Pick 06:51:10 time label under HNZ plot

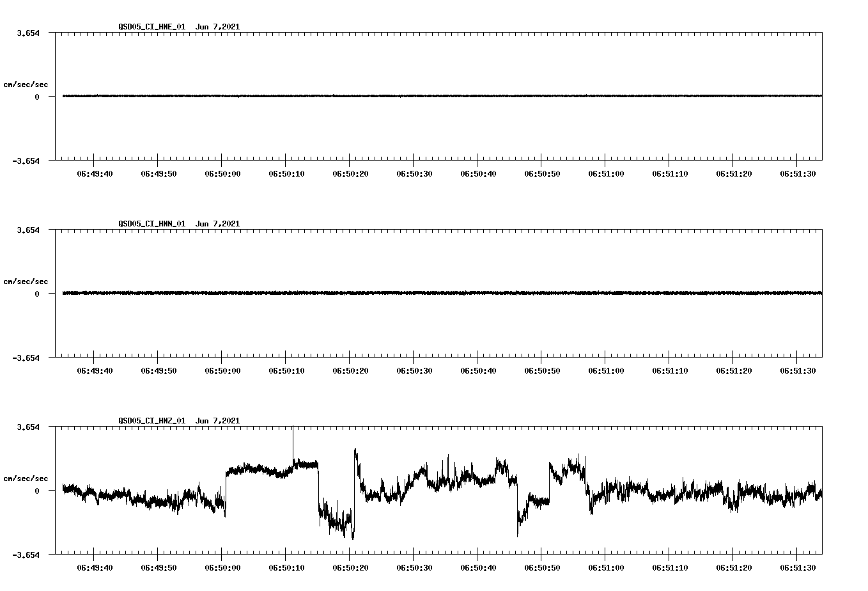coord(670,568)
